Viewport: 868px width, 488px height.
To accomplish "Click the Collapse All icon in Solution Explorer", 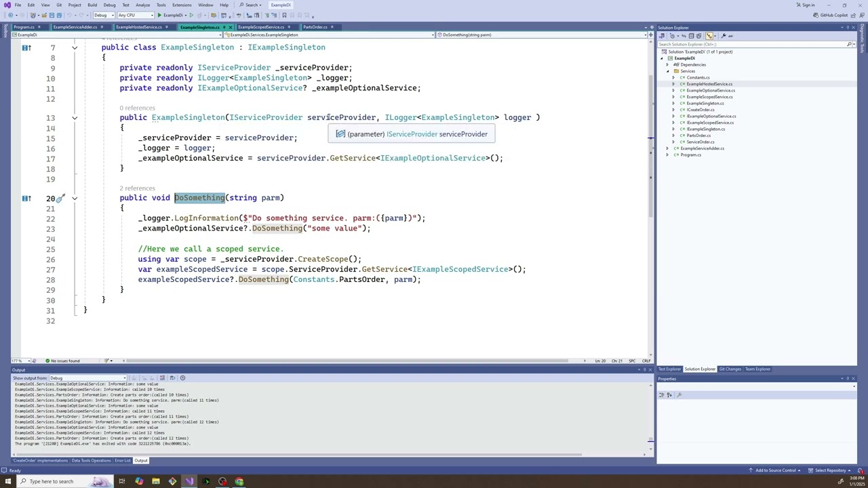I will coord(691,36).
